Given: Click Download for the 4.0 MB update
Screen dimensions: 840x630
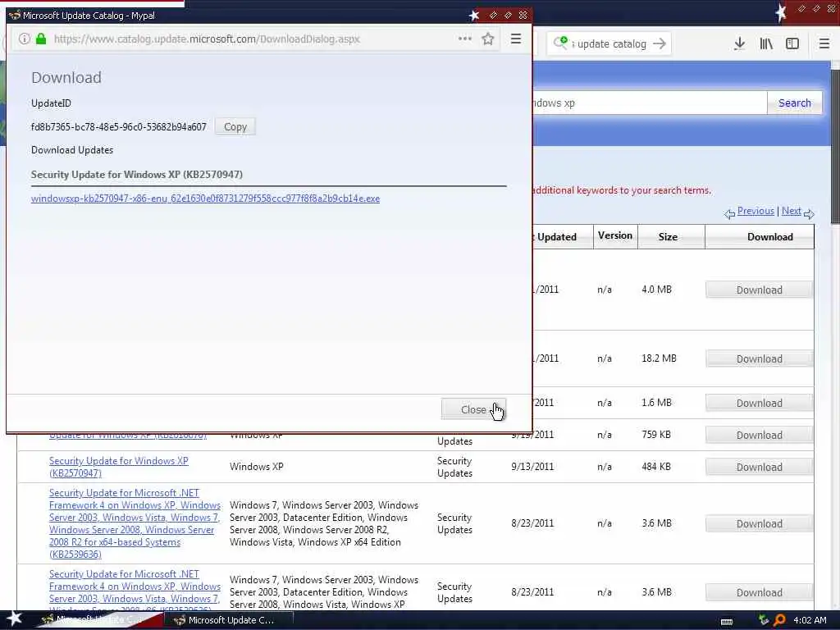Looking at the screenshot, I should click(x=759, y=290).
